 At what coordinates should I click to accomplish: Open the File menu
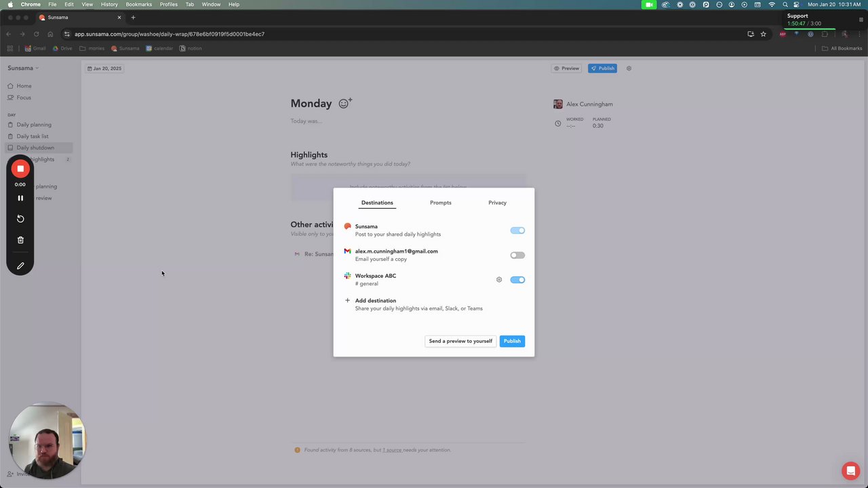(52, 5)
